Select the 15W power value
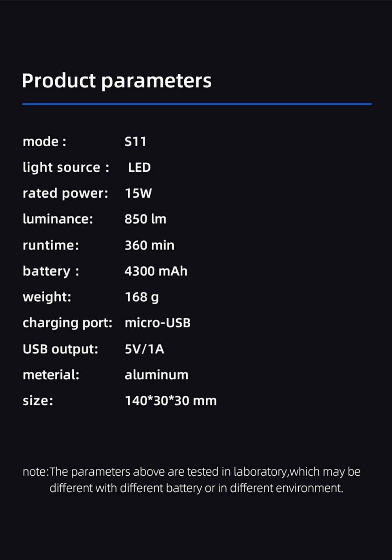The height and width of the screenshot is (560, 392). [x=138, y=193]
